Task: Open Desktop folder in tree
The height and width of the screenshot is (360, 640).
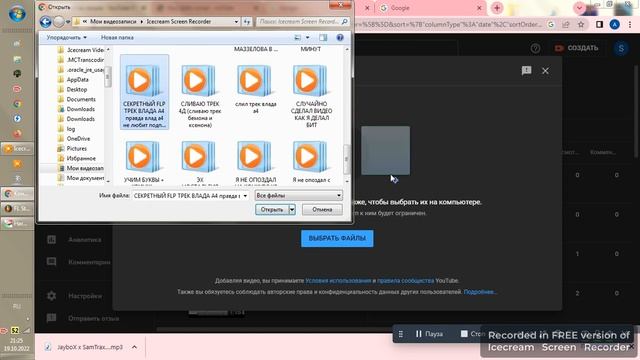Action: click(x=77, y=89)
